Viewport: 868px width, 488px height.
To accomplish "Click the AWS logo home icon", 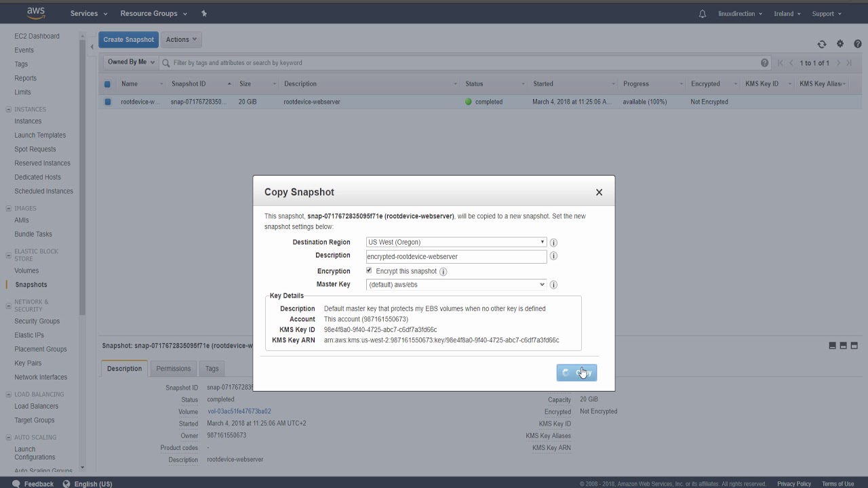I will click(36, 13).
